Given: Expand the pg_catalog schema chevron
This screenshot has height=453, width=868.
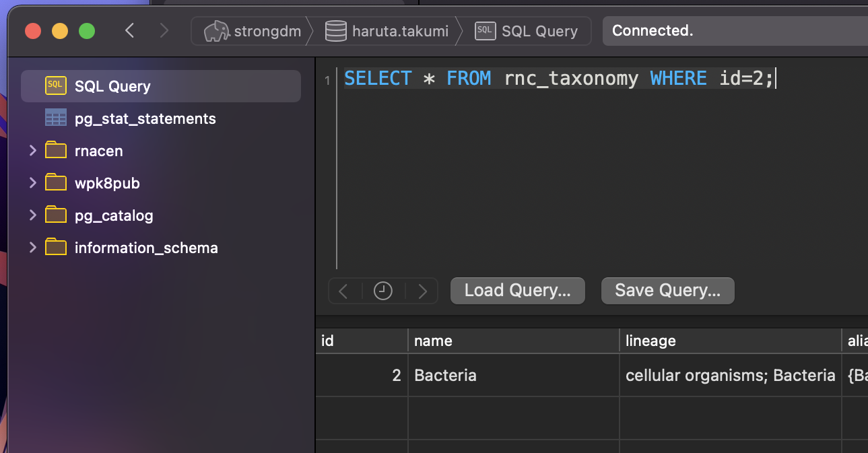Looking at the screenshot, I should click(33, 215).
